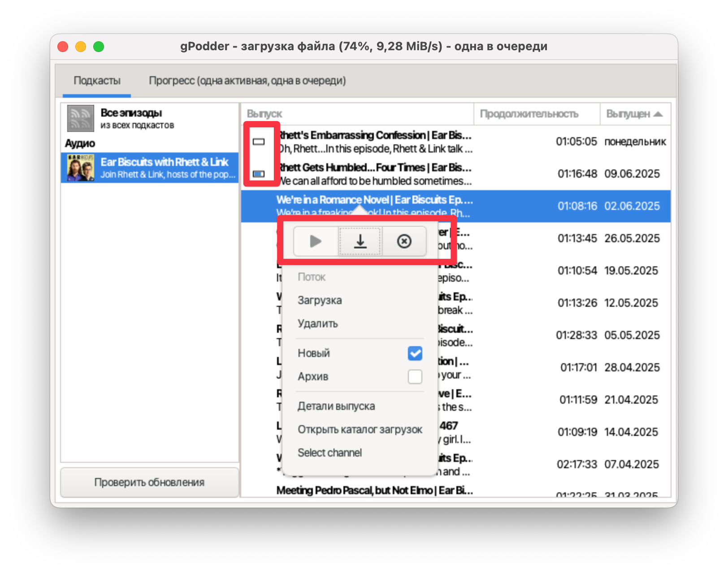Open the Подкасты tab
The width and height of the screenshot is (728, 574).
click(97, 81)
